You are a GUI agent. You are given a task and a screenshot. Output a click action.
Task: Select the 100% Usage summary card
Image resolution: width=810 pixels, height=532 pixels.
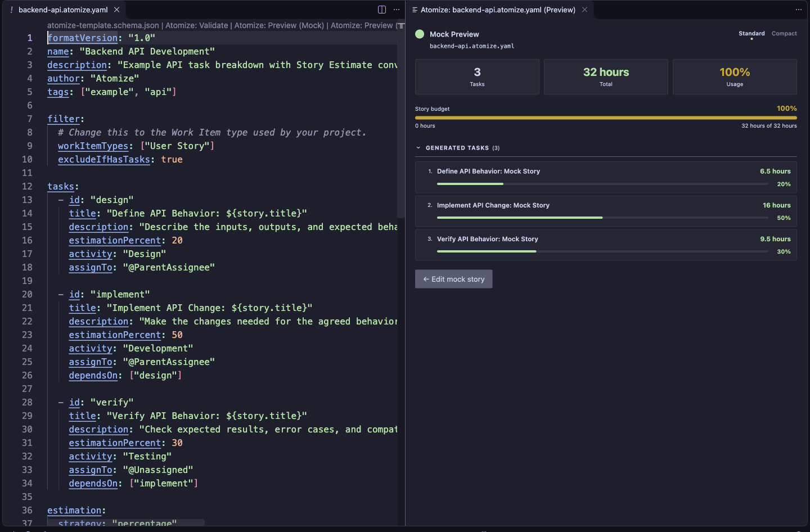735,76
